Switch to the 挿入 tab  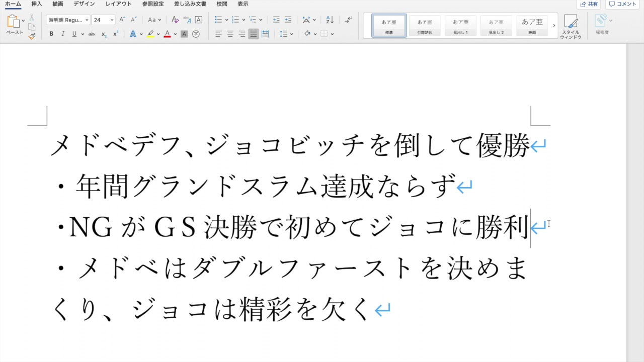point(37,4)
